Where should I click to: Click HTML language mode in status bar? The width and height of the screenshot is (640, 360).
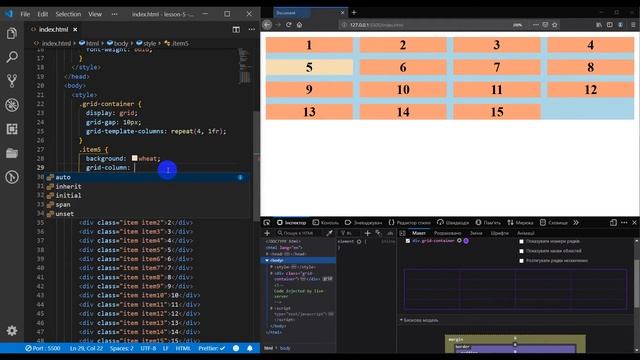click(183, 348)
